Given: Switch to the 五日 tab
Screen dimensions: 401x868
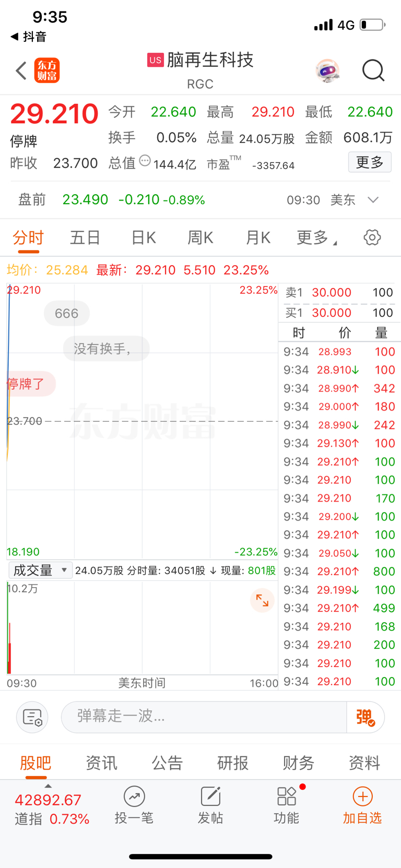Looking at the screenshot, I should point(85,238).
